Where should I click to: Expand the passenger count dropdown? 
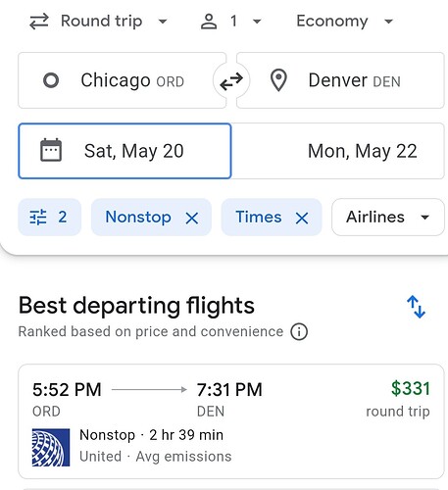tap(246, 22)
